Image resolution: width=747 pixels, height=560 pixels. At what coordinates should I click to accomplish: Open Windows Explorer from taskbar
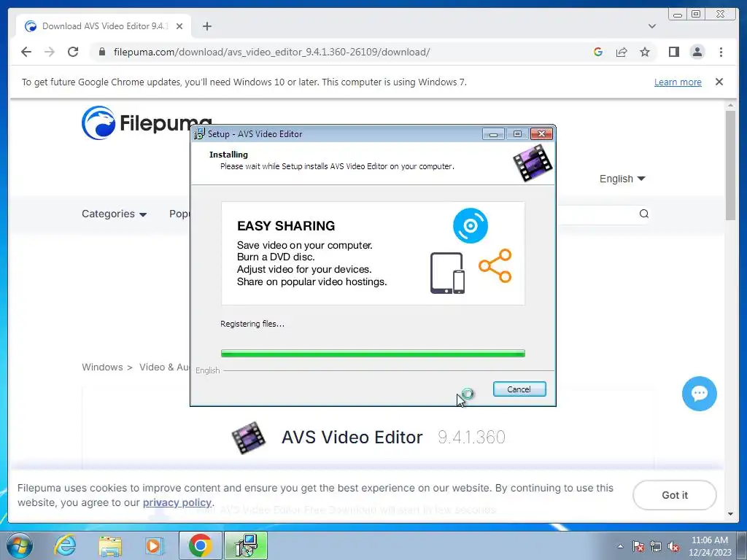[x=109, y=546]
